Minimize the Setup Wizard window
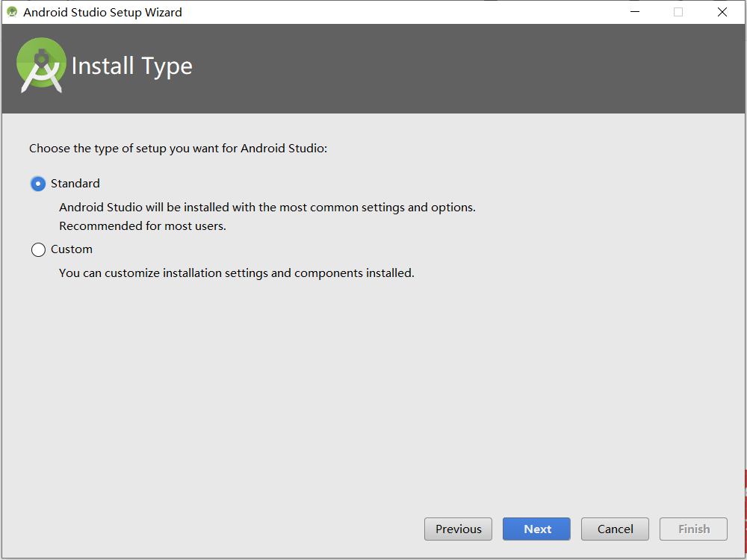Image resolution: width=747 pixels, height=560 pixels. pyautogui.click(x=634, y=12)
